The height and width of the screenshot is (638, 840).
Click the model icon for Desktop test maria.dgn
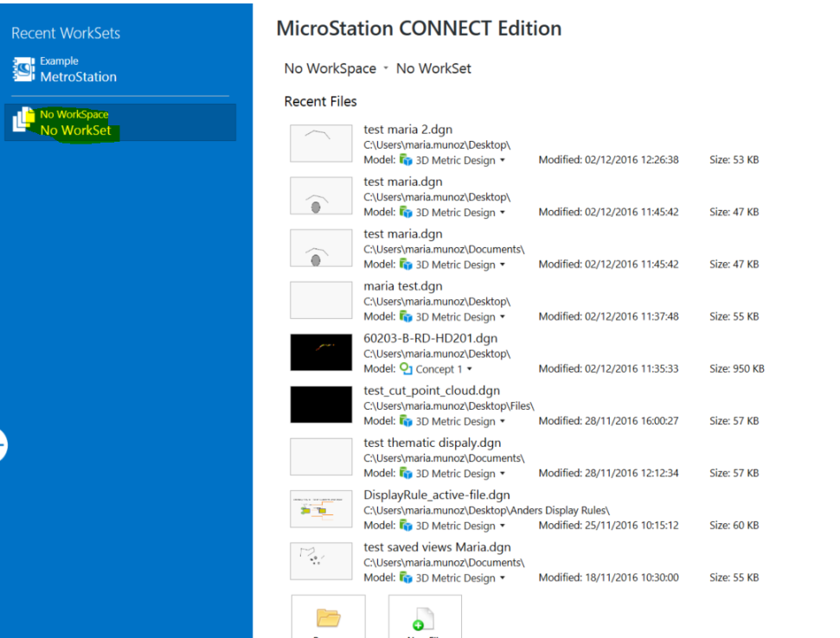coord(406,212)
